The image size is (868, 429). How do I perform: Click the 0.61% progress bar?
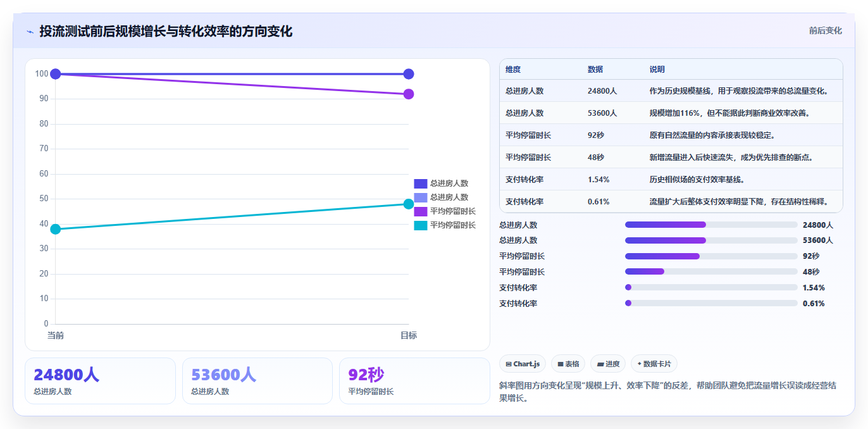pyautogui.click(x=711, y=303)
